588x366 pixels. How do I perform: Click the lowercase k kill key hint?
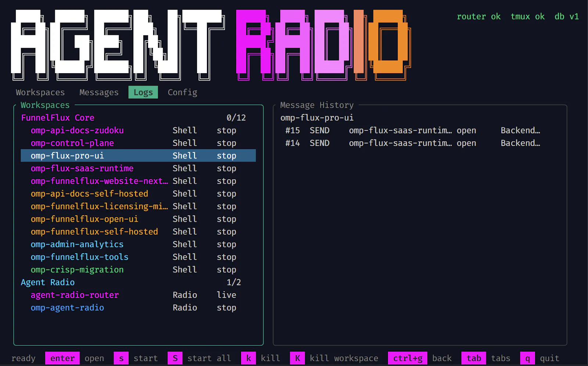[x=248, y=358]
